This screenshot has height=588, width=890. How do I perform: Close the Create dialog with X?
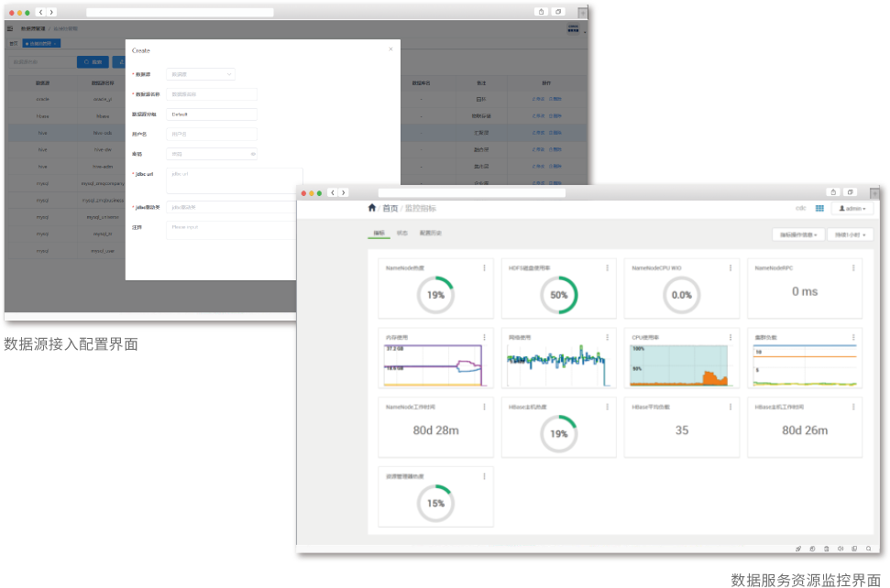tap(390, 49)
